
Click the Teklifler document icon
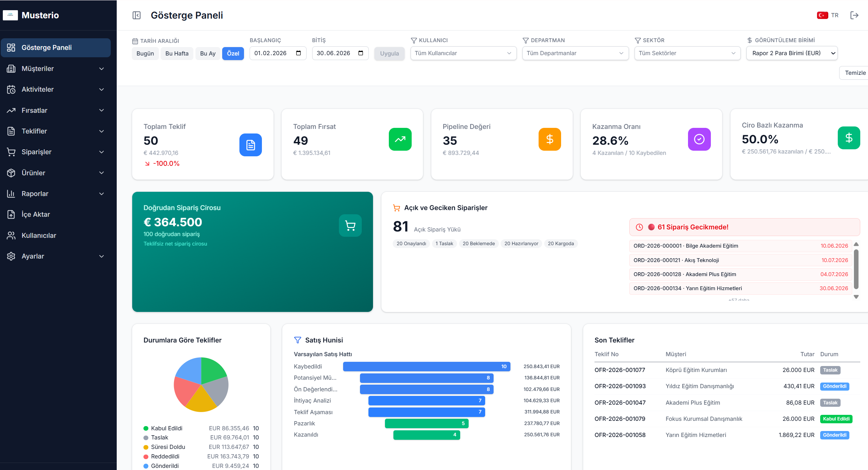[11, 131]
